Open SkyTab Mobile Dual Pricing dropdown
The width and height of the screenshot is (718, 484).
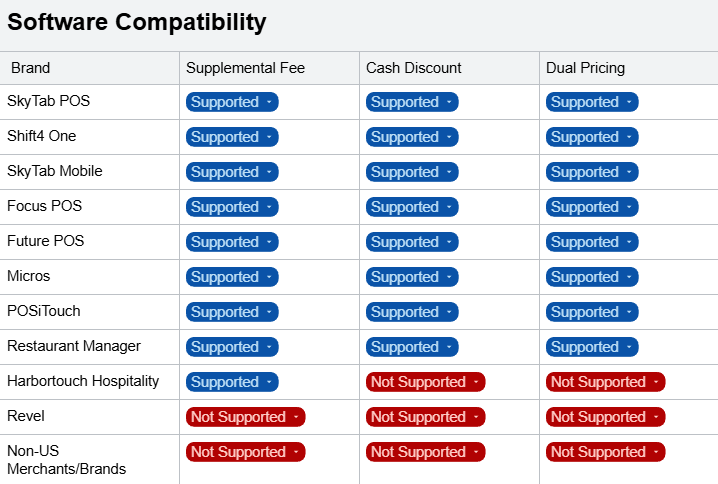[x=592, y=172]
